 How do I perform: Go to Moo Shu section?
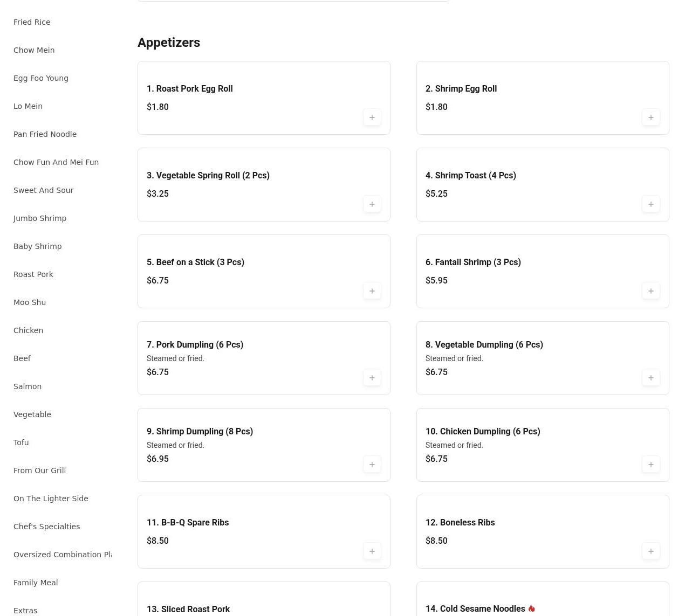click(x=30, y=302)
